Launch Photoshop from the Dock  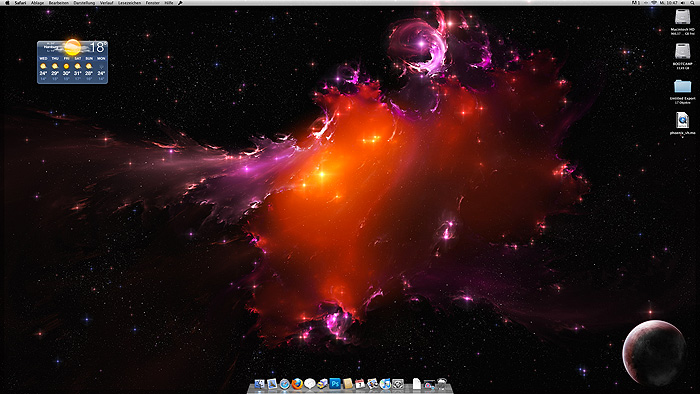coord(335,384)
